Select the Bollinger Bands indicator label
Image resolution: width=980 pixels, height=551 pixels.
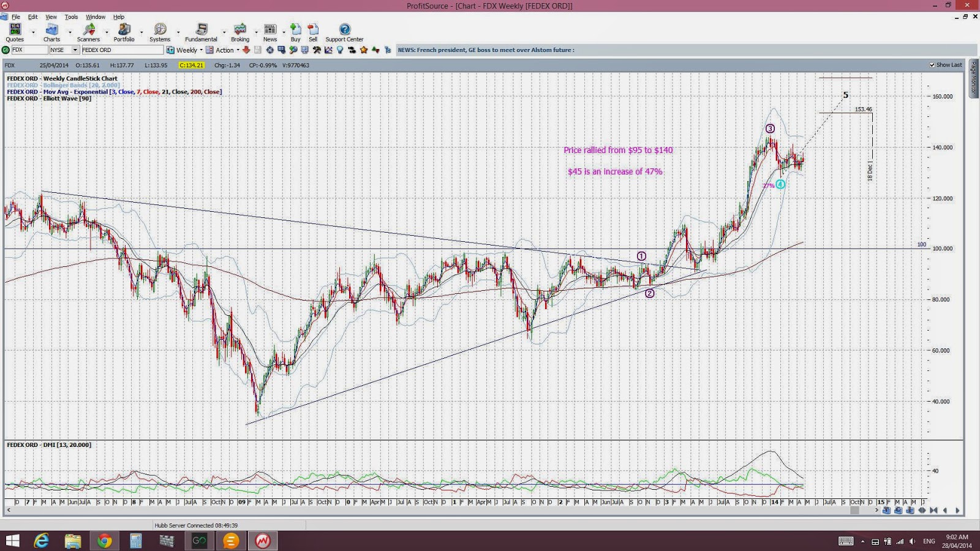click(x=63, y=85)
